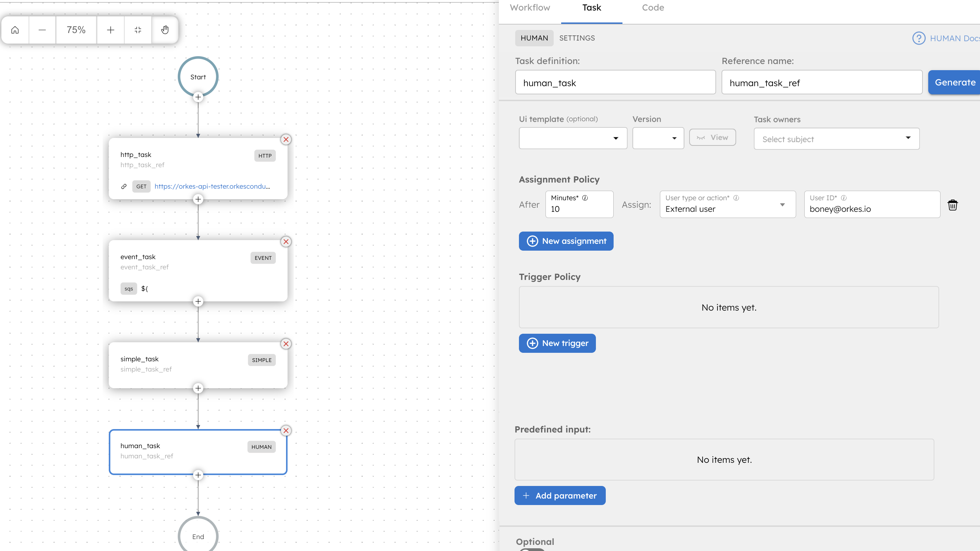The height and width of the screenshot is (551, 980).
Task: Click the New trigger button
Action: pos(557,343)
